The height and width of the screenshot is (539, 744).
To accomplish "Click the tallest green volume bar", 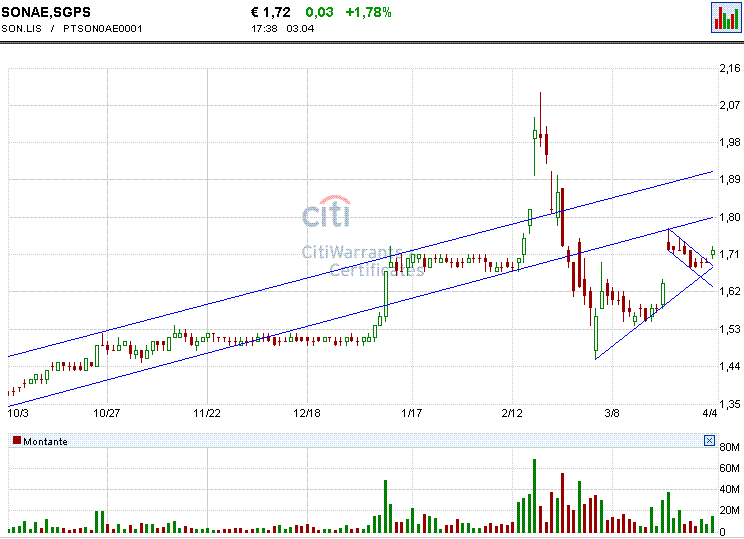I will (534, 496).
